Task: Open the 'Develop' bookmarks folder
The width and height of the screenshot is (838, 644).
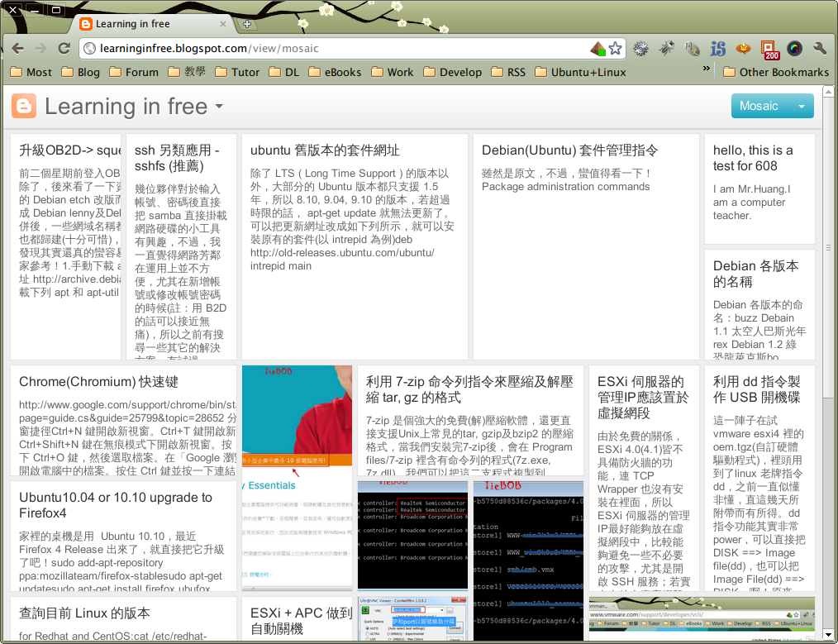Action: click(x=453, y=72)
